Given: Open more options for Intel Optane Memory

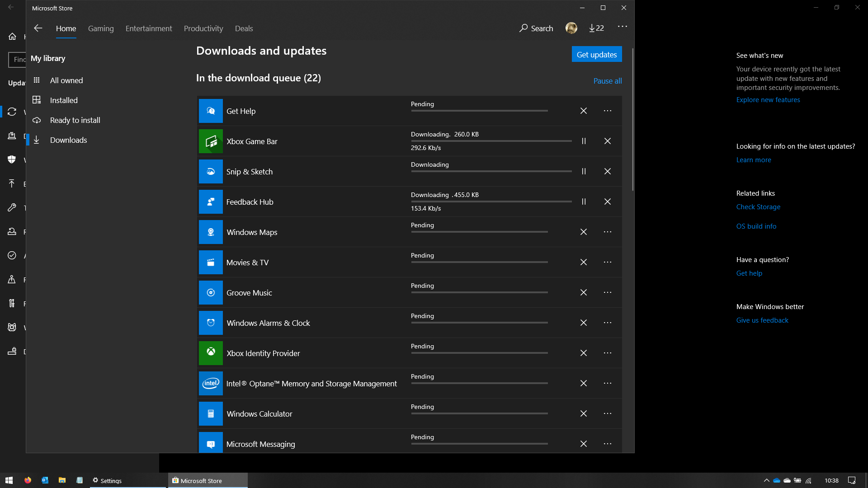Looking at the screenshot, I should 608,383.
